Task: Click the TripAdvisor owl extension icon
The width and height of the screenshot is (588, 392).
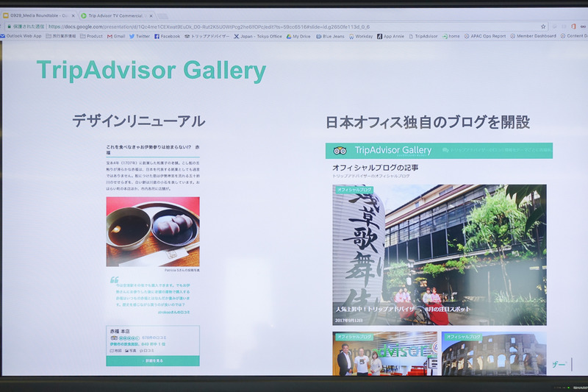Action: point(583,26)
